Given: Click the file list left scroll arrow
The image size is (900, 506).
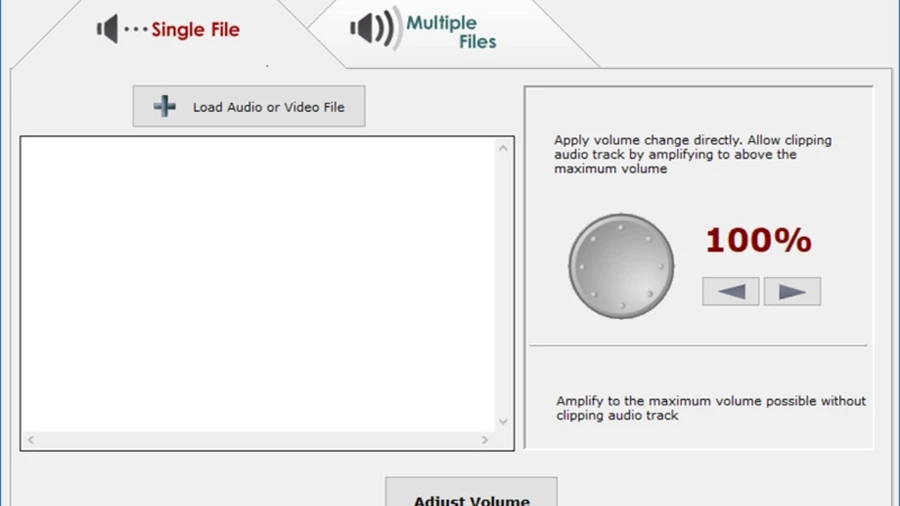Looking at the screenshot, I should [x=31, y=440].
